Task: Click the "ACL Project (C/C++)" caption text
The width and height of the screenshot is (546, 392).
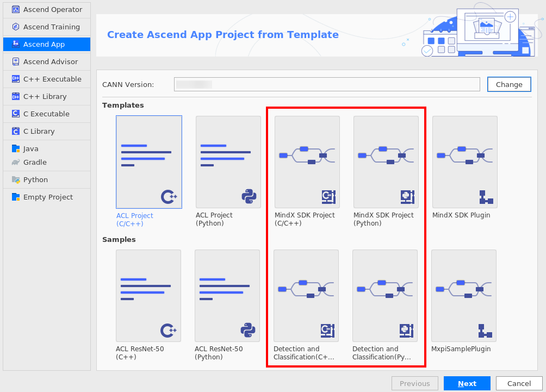Action: 135,220
